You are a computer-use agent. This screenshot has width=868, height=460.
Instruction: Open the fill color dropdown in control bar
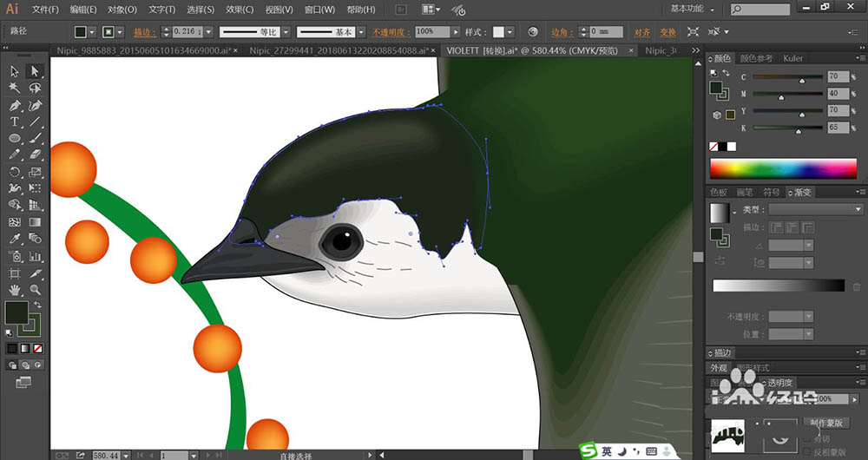pos(92,32)
